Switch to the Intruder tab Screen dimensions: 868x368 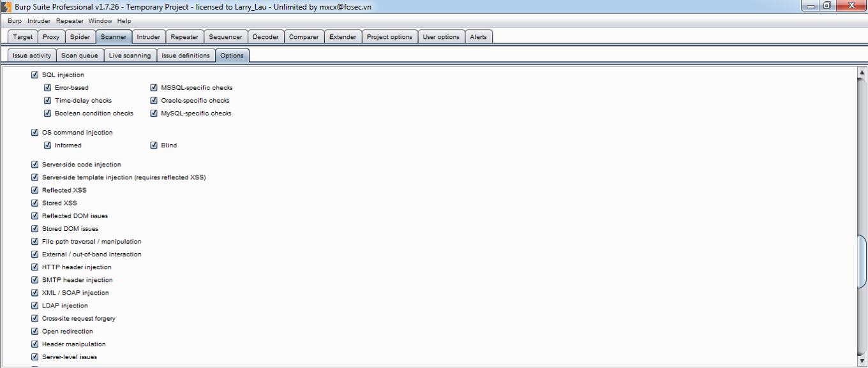click(x=149, y=37)
